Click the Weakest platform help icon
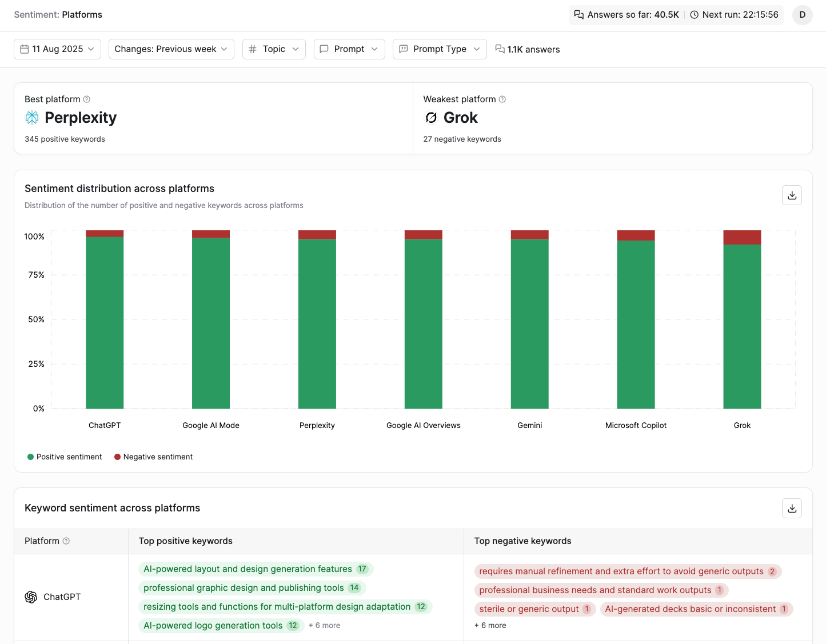This screenshot has height=644, width=826. click(502, 99)
